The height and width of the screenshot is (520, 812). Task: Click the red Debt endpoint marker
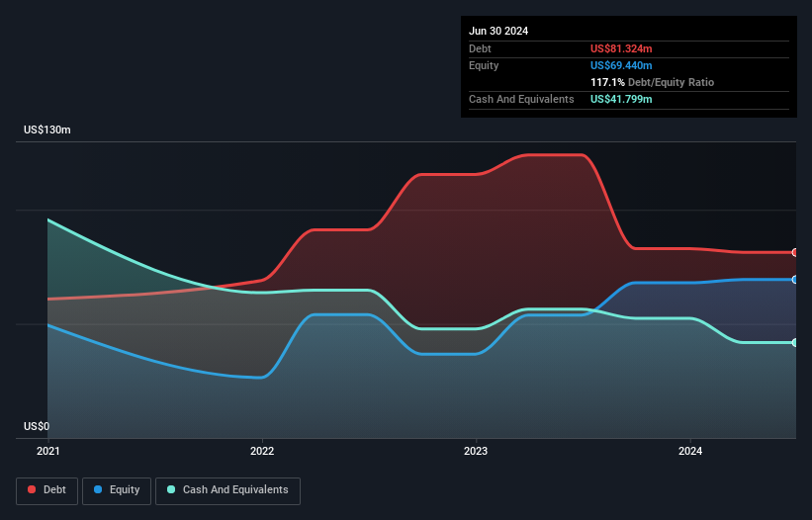pos(795,252)
